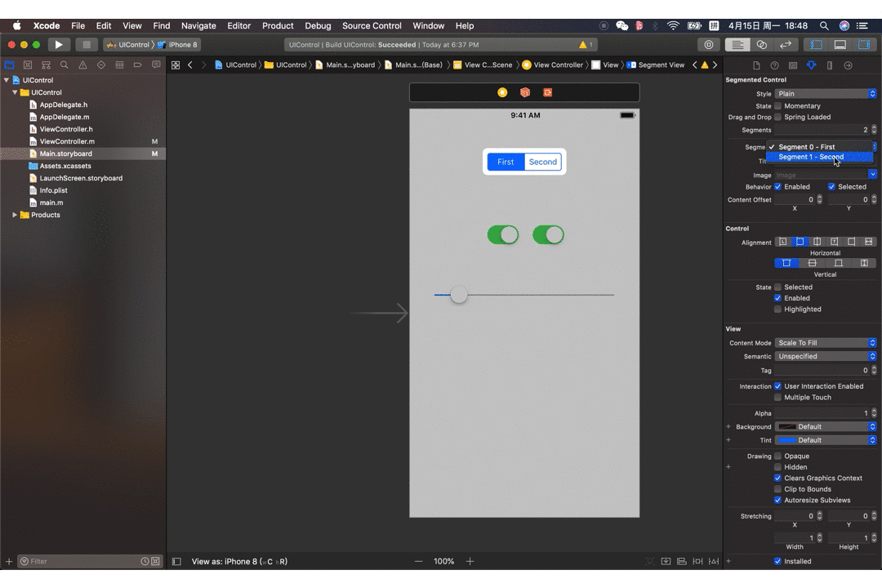The image size is (882, 588).
Task: Check the Opaque drawing option
Action: tap(778, 456)
